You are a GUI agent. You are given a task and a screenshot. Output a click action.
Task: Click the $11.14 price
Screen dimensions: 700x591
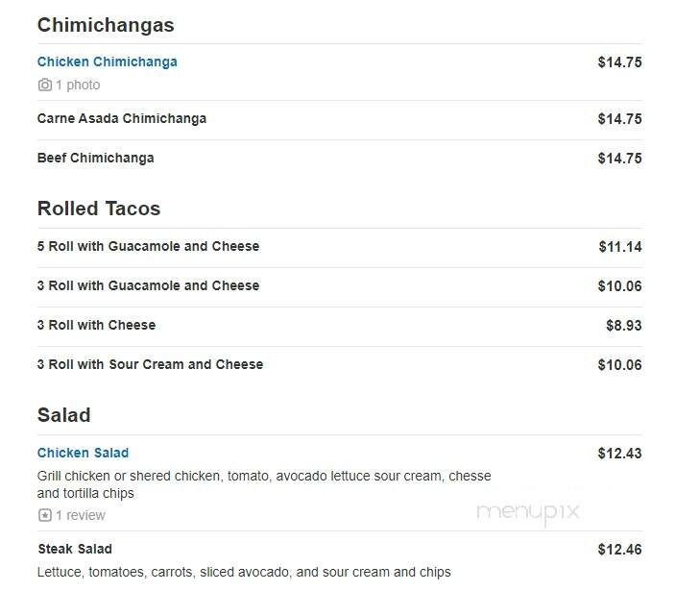click(x=620, y=247)
